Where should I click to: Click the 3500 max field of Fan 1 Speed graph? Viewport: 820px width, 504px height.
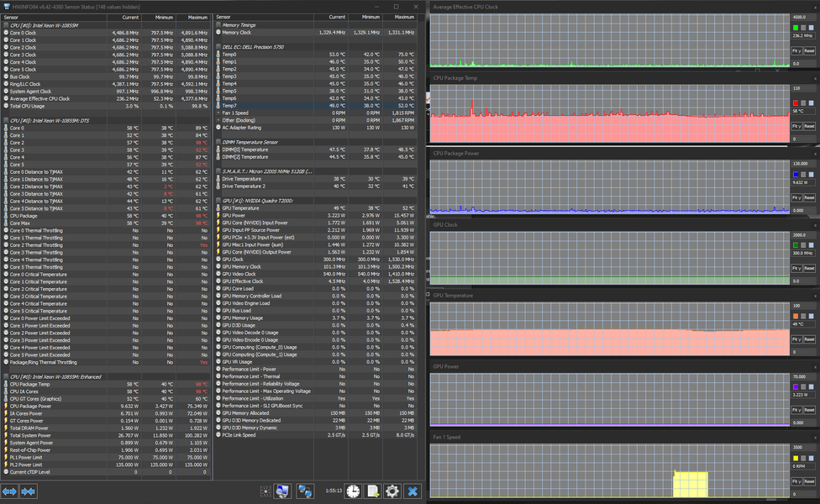point(803,448)
